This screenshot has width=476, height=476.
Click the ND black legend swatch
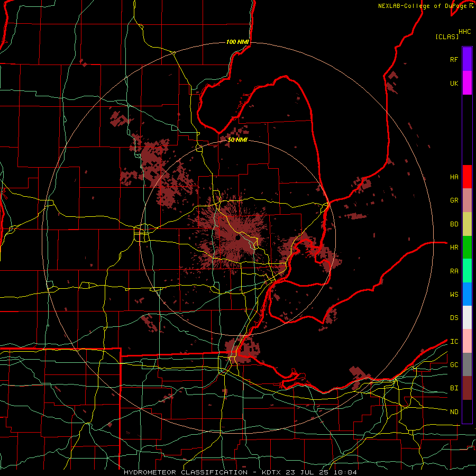pos(467,411)
